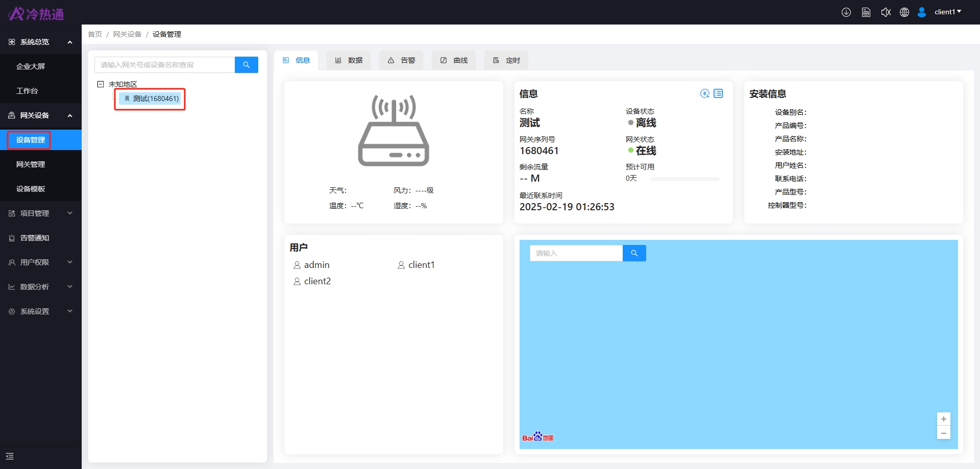
Task: Open the SIM card icon in the top bar
Action: (x=866, y=12)
